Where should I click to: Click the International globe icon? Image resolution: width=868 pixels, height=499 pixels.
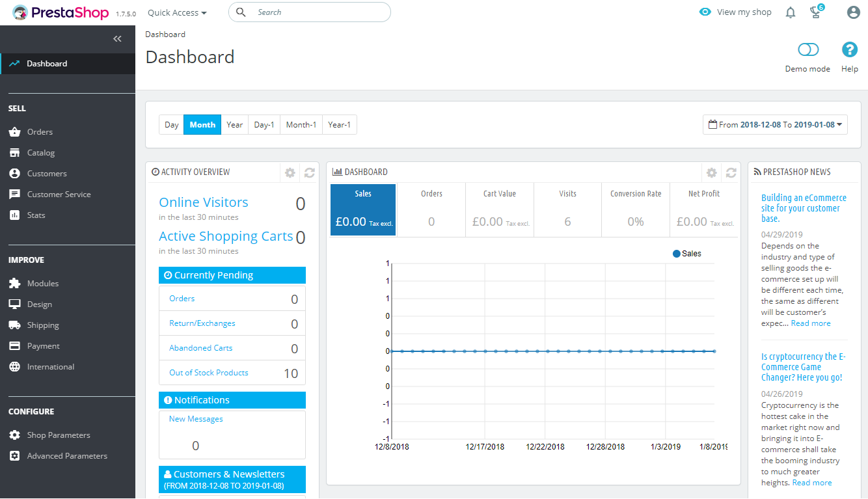14,367
